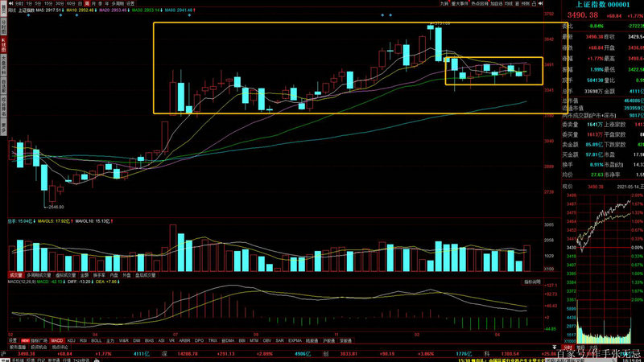This screenshot has width=644, height=362.
Task: Switch volume panel to 换手率
Action: [99, 275]
